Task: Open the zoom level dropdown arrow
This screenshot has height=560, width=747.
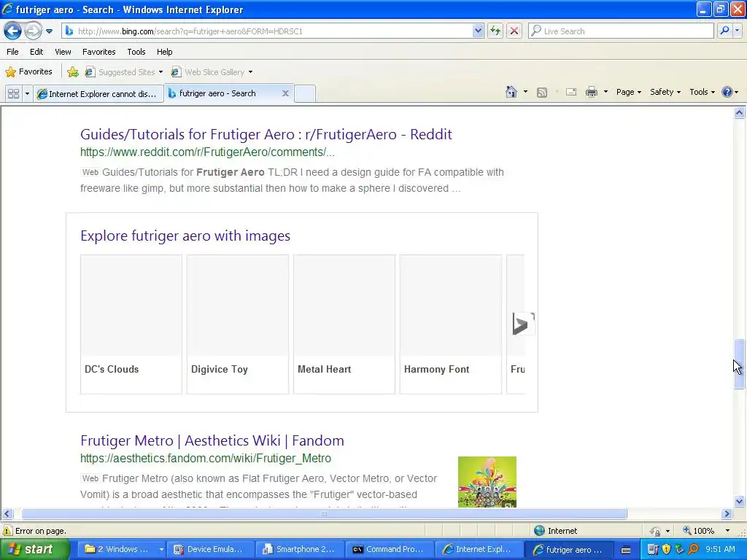Action: [727, 531]
